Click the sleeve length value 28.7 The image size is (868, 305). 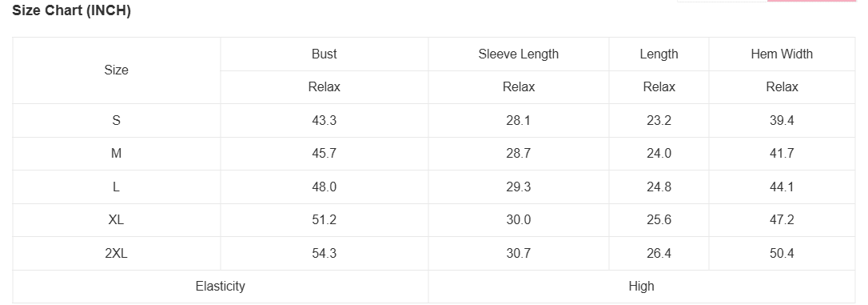click(x=519, y=154)
